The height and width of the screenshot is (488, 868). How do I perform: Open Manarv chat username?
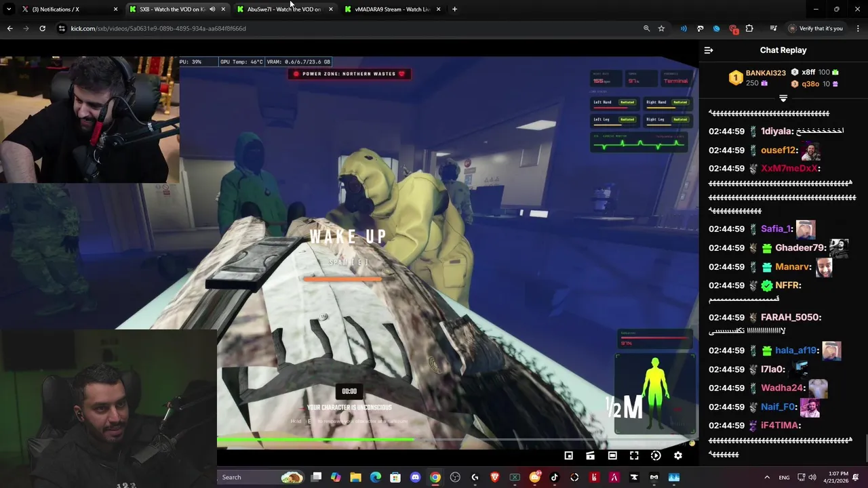(793, 267)
